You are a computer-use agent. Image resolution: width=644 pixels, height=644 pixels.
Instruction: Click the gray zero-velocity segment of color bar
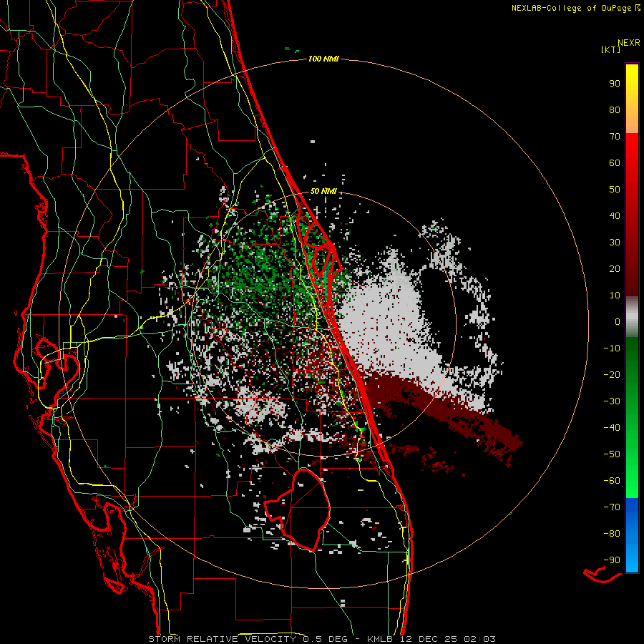pos(632,317)
